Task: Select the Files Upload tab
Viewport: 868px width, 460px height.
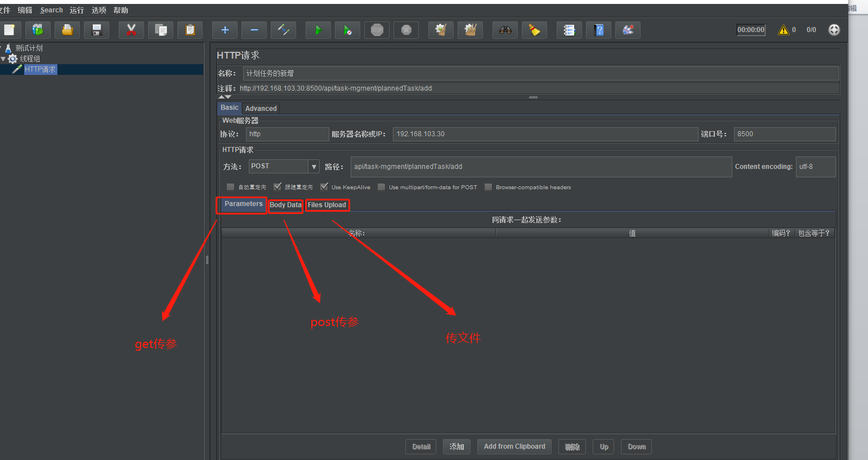Action: click(x=327, y=205)
